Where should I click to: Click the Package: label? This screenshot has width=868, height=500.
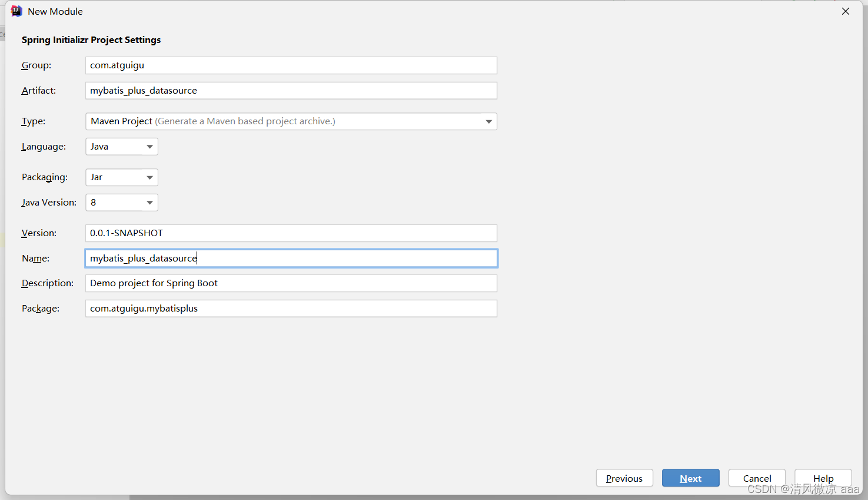tap(41, 309)
